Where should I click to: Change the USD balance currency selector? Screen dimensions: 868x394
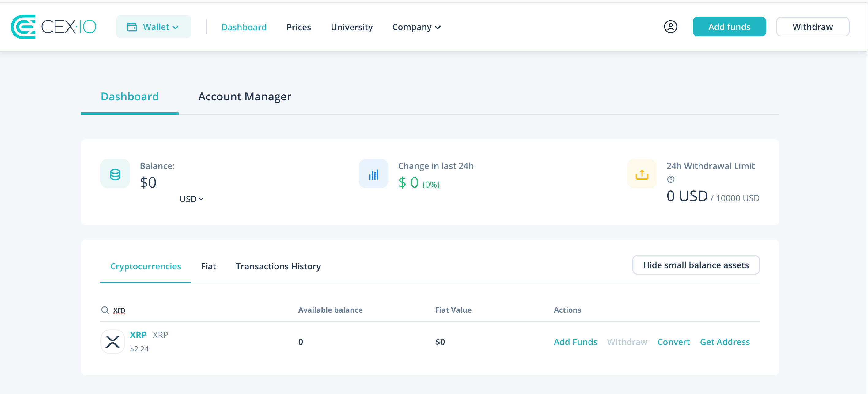click(191, 199)
